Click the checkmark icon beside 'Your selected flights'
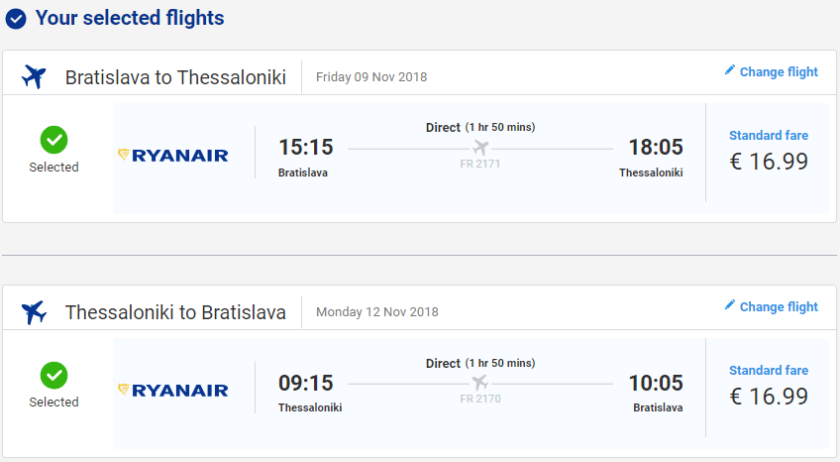This screenshot has height=462, width=840. [16, 19]
